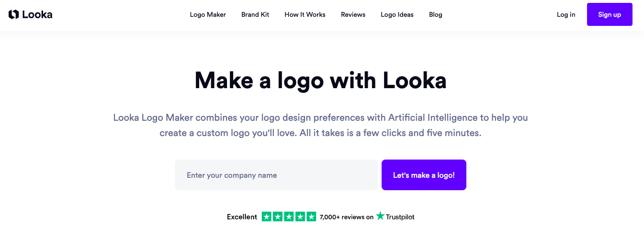Open the Logo Maker menu item
The height and width of the screenshot is (241, 644).
point(208,14)
